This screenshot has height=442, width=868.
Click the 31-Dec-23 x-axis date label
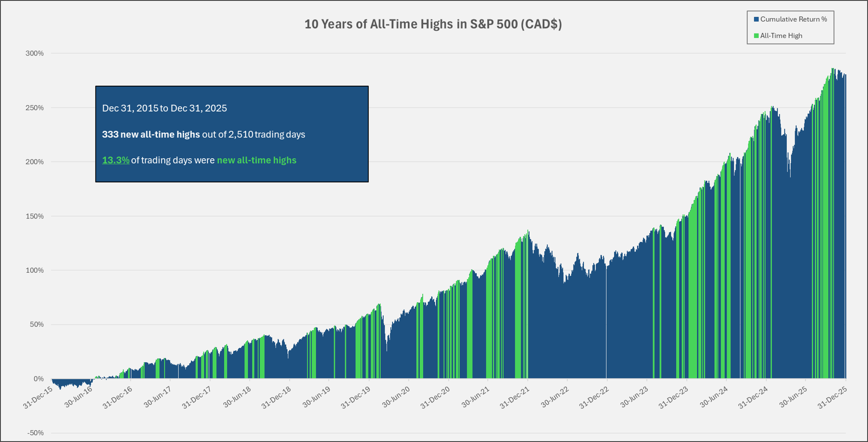point(674,397)
